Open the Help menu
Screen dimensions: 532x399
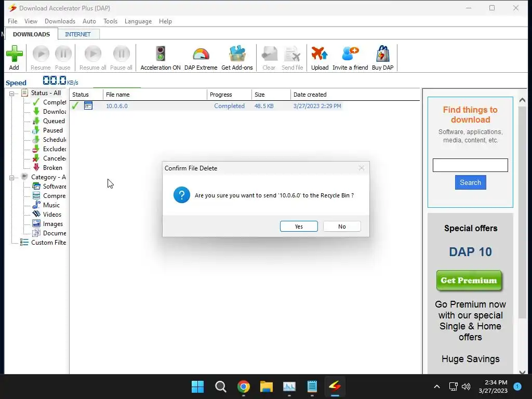point(165,21)
